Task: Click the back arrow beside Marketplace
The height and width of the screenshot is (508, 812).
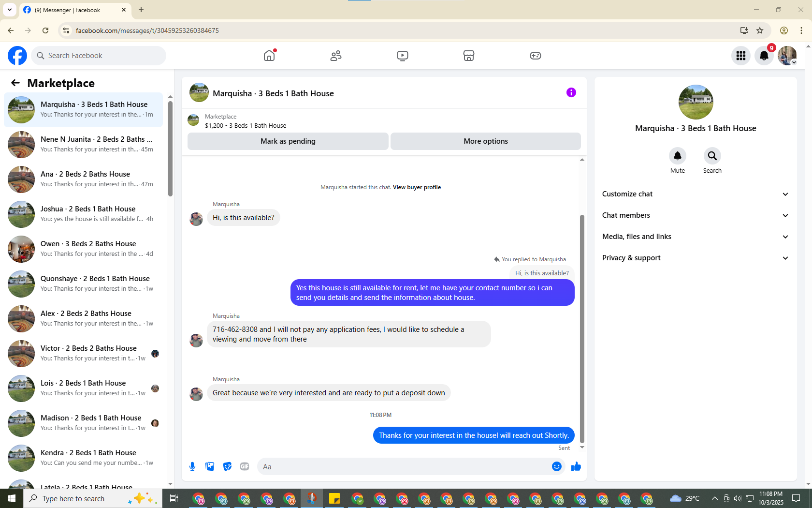Action: 15,83
